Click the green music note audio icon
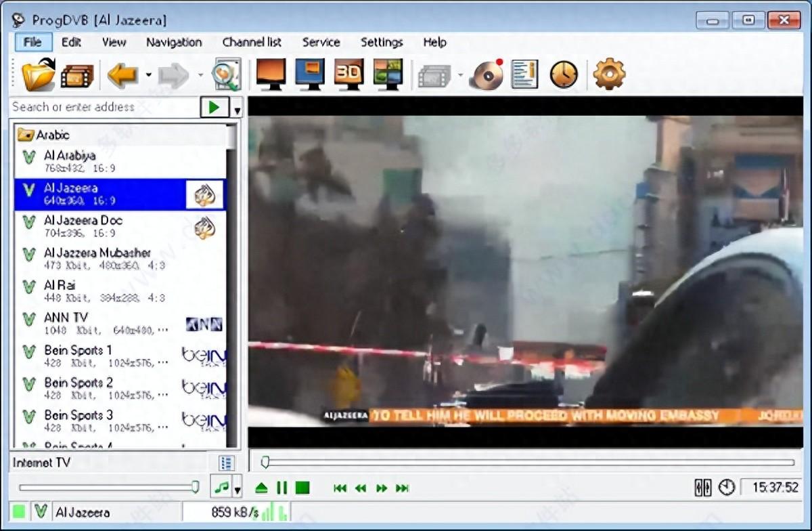The image size is (812, 531). (x=221, y=487)
